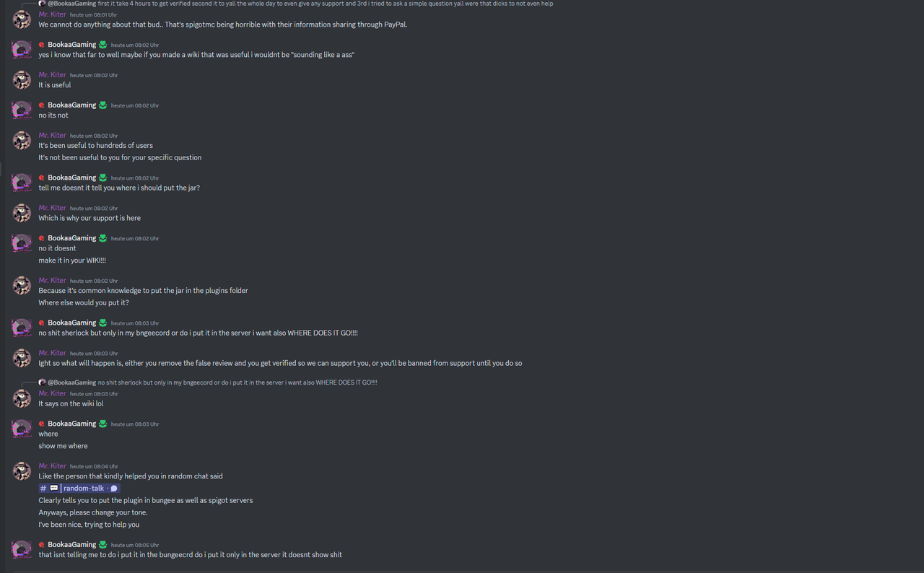Click @BookaaGaming mention in "no shit sherlock" reply preview
Image resolution: width=924 pixels, height=573 pixels.
72,382
